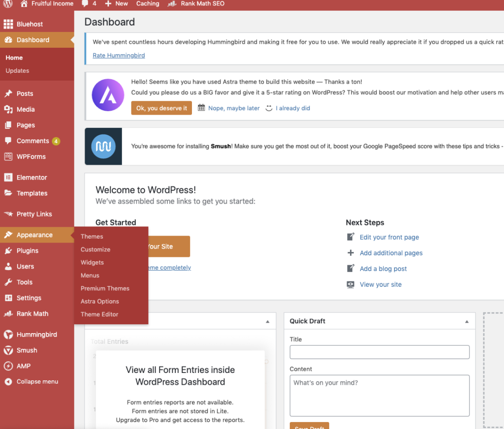The width and height of the screenshot is (504, 429).
Task: Click the Posts pushpin icon
Action: tap(8, 93)
